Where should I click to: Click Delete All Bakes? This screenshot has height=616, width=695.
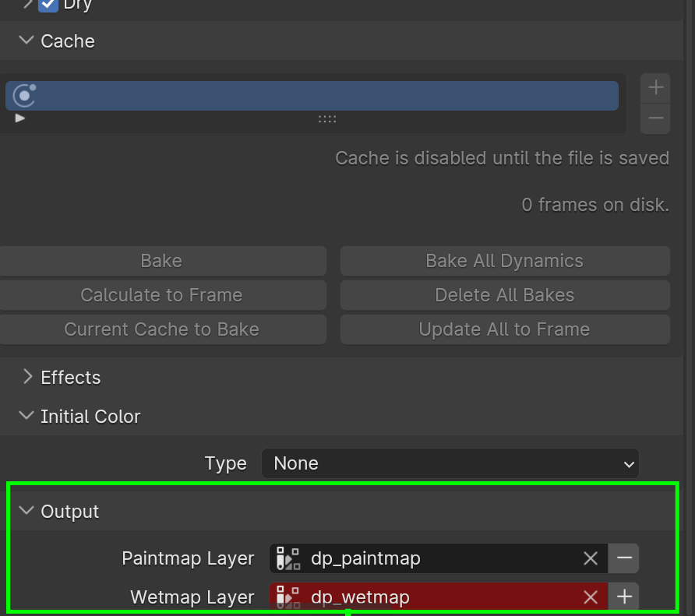coord(505,295)
